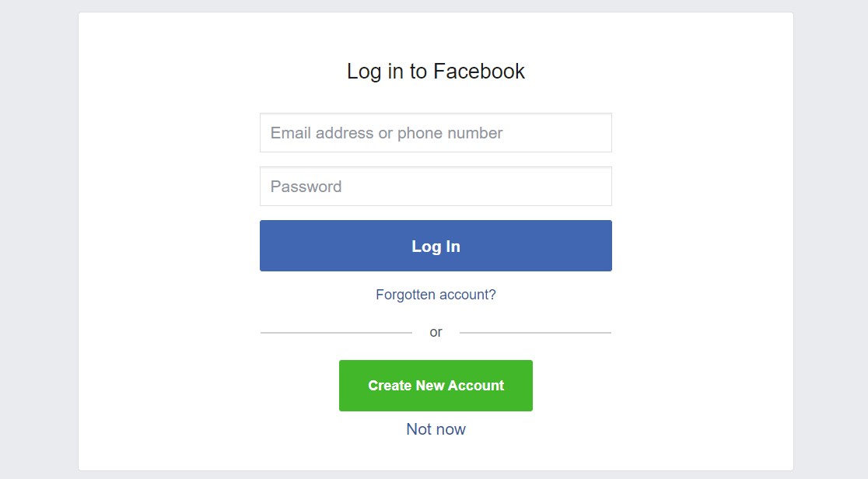Start sign-up with Create New Account

pyautogui.click(x=436, y=386)
